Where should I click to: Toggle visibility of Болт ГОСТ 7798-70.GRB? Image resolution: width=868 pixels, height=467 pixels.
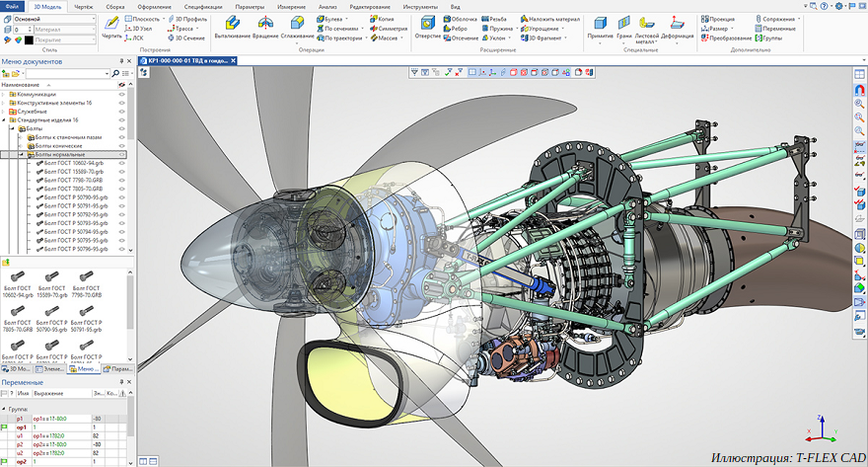[121, 180]
